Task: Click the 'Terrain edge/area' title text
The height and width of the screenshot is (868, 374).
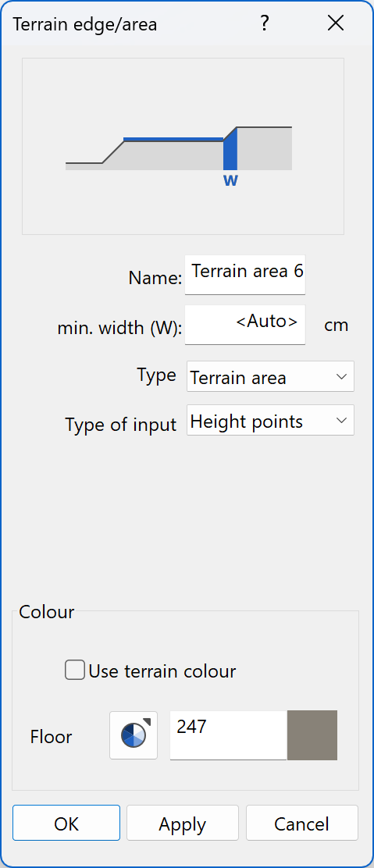Action: click(85, 24)
